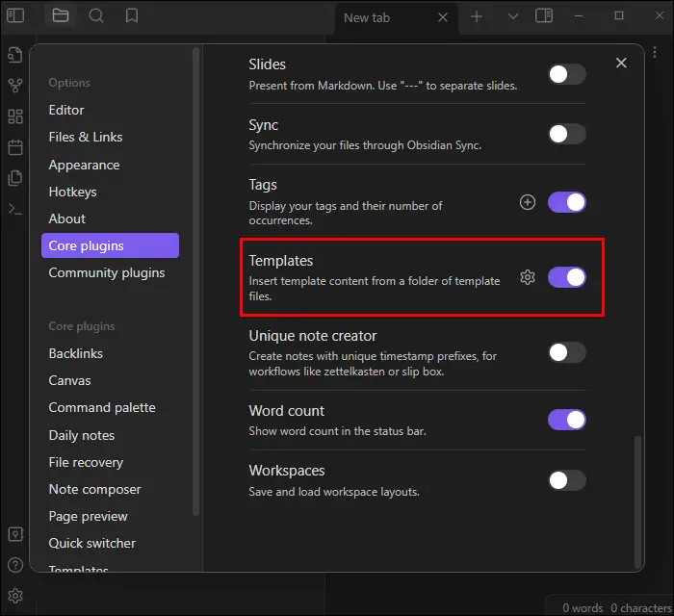674x616 pixels.
Task: Click the Slides plugin title
Action: [x=267, y=64]
